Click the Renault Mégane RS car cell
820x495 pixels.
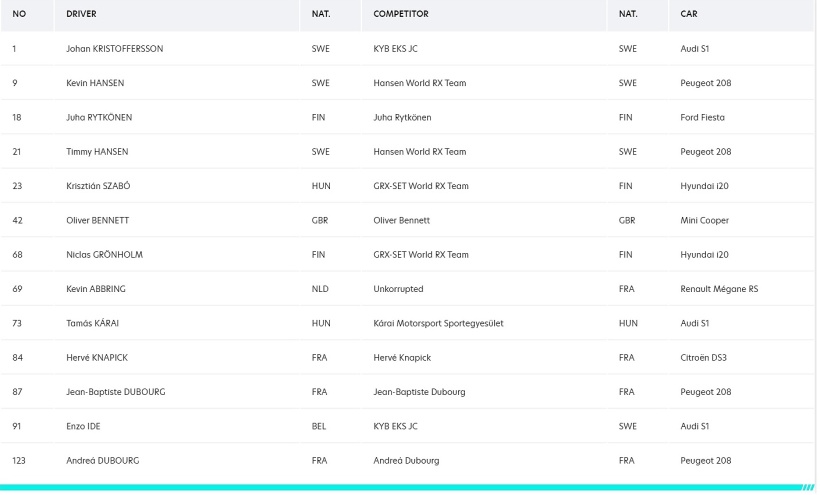(x=718, y=289)
